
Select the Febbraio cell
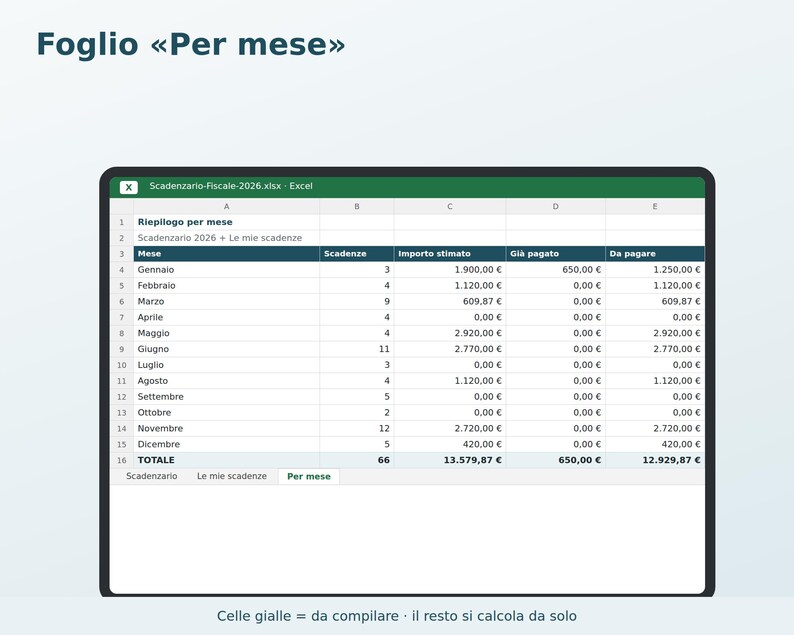point(226,286)
